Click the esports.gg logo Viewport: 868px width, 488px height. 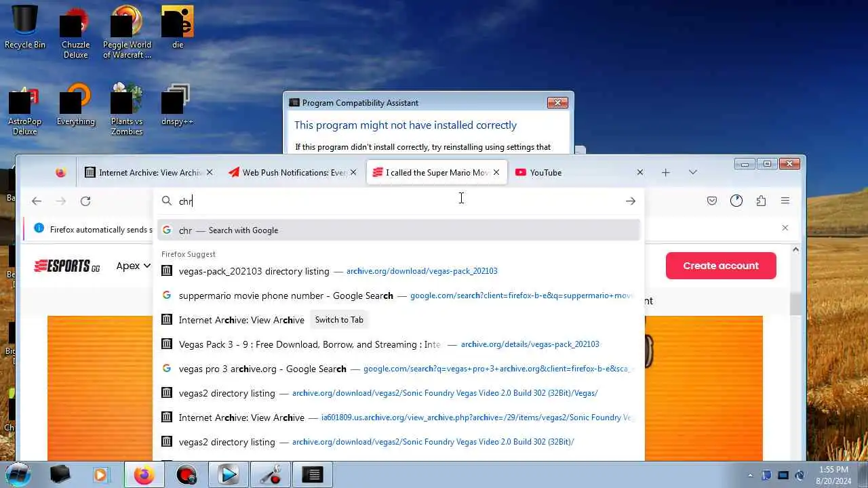[67, 266]
